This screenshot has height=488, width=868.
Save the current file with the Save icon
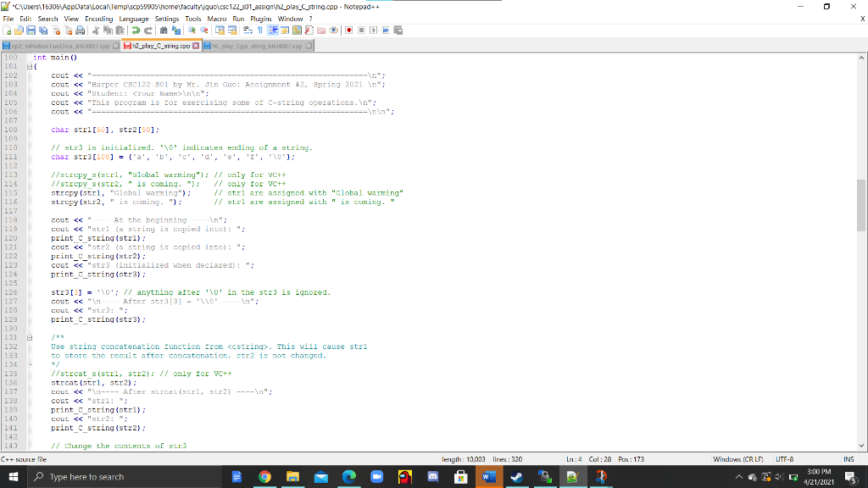(31, 30)
